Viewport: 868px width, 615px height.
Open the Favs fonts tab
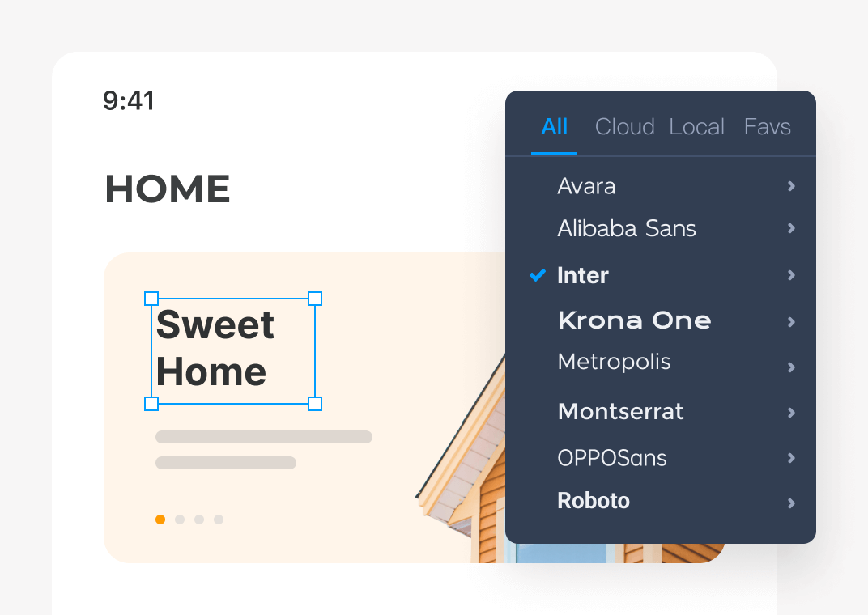click(x=767, y=127)
